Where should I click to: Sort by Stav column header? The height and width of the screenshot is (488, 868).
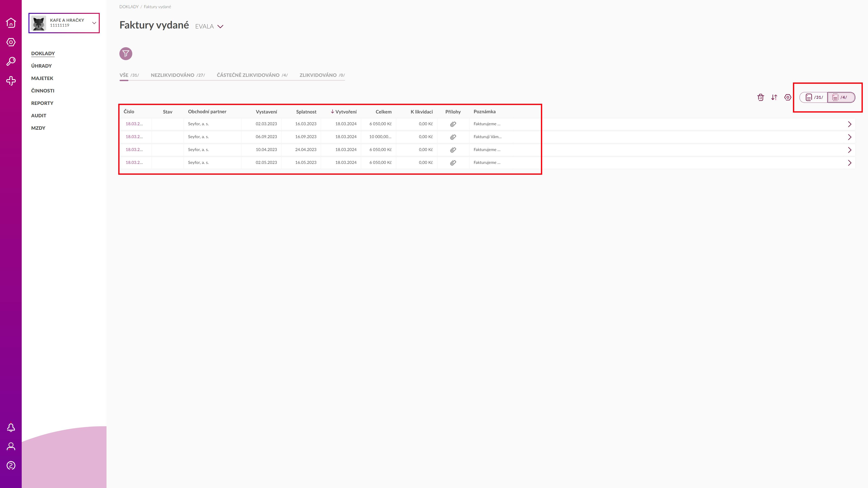point(168,112)
